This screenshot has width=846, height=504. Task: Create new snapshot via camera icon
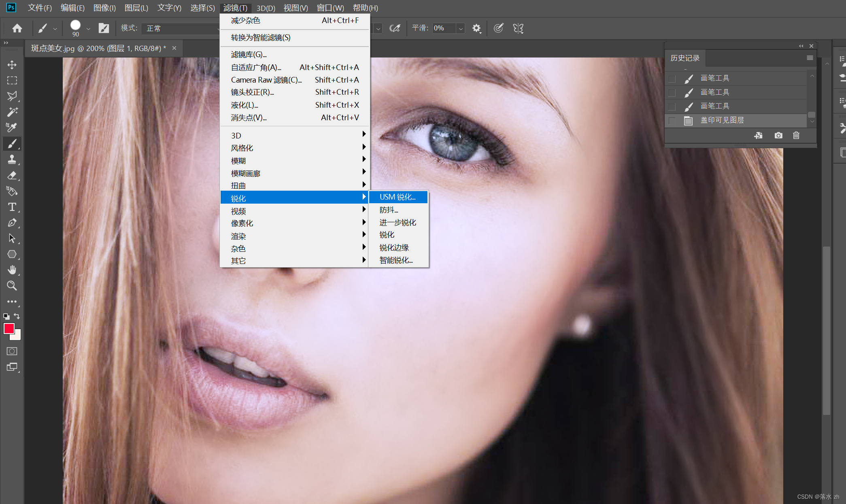778,136
